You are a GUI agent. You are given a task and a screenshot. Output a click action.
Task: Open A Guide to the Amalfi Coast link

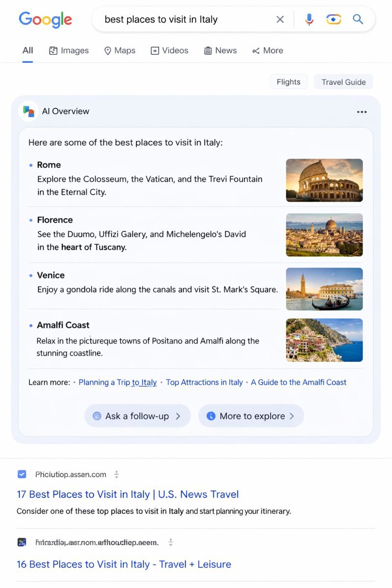298,382
